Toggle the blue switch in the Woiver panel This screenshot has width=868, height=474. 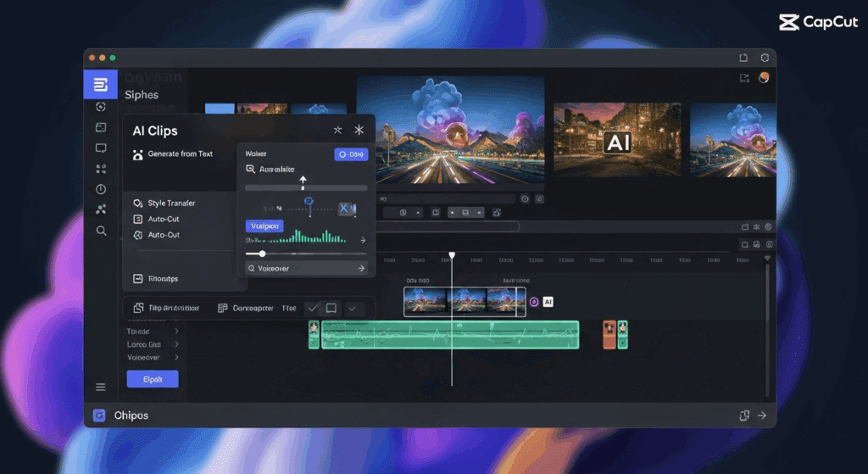351,154
